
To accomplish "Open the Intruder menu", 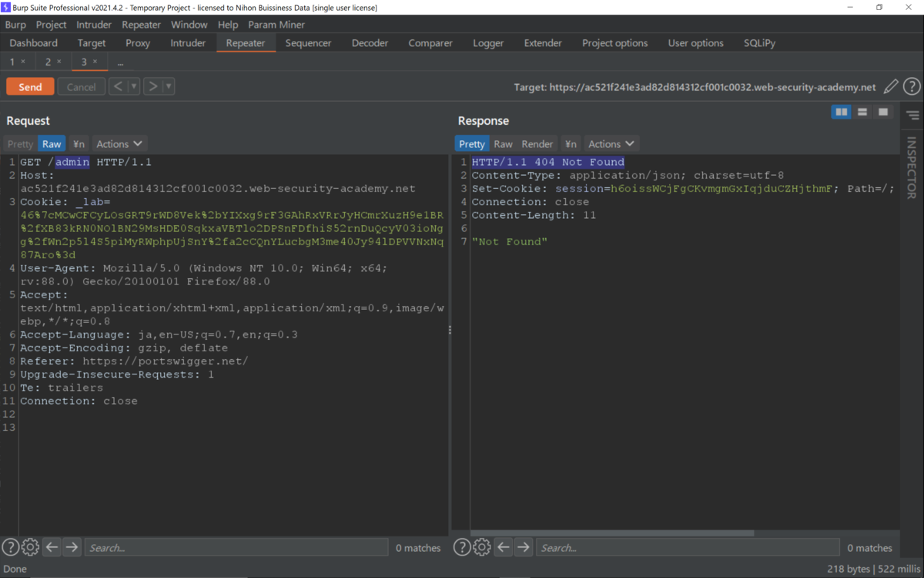I will click(x=94, y=25).
